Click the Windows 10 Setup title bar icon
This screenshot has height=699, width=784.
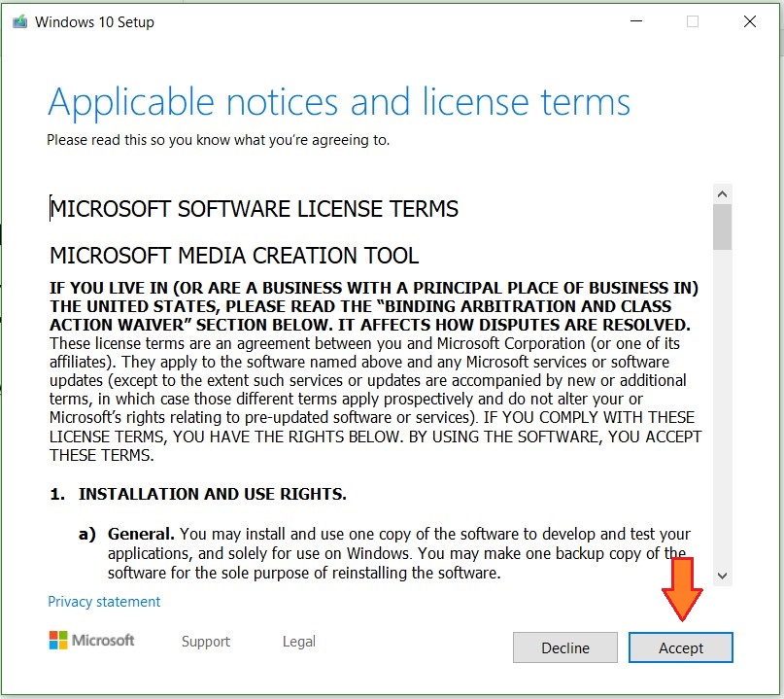[x=20, y=22]
